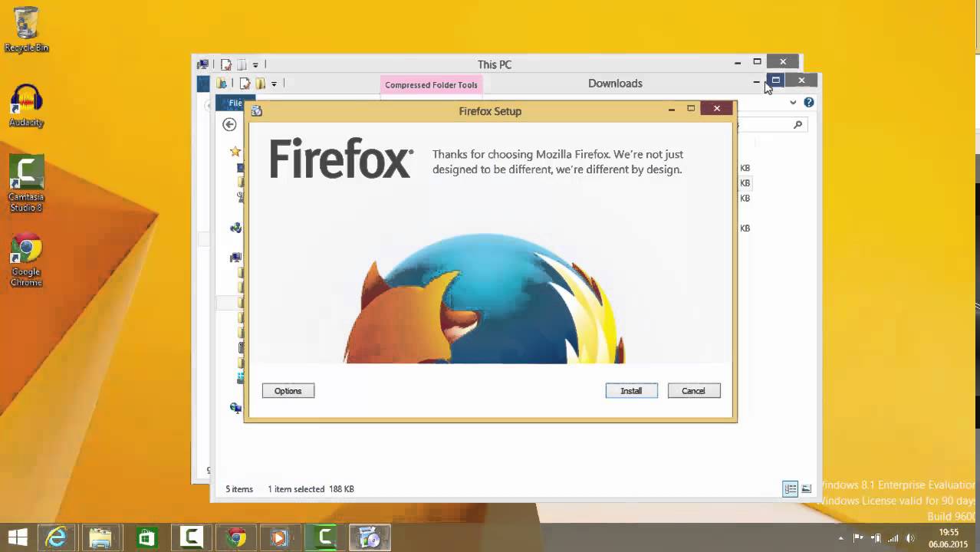
Task: Open the media player taskbar icon
Action: click(x=279, y=537)
